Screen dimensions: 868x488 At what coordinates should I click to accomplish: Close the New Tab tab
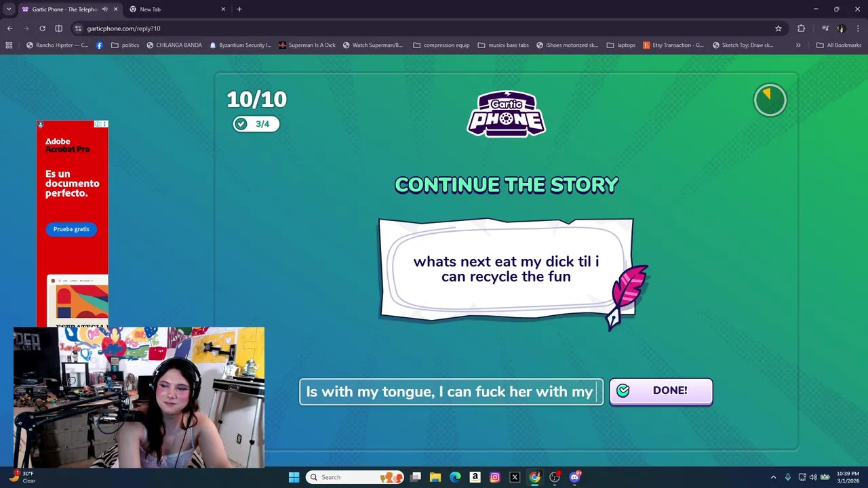223,9
